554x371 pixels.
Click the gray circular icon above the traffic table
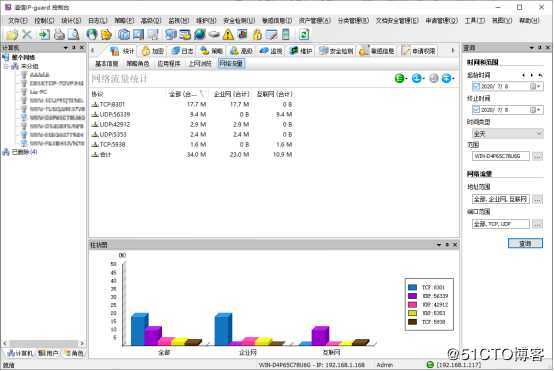click(x=434, y=78)
